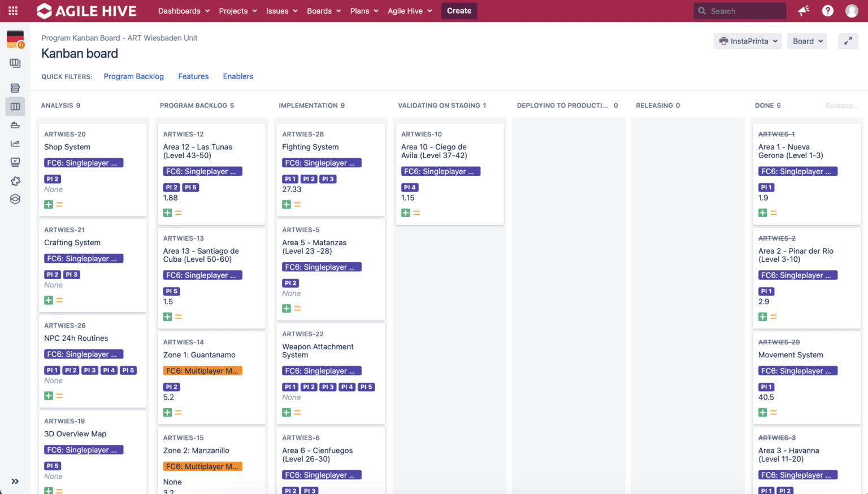
Task: Open the reports chart icon in sidebar
Action: (x=15, y=144)
